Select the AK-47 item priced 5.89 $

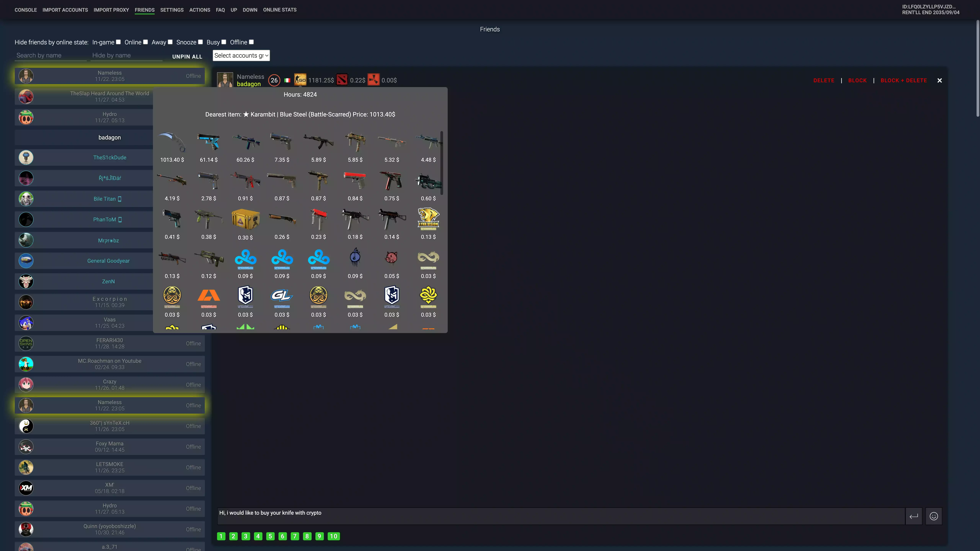[x=318, y=142]
